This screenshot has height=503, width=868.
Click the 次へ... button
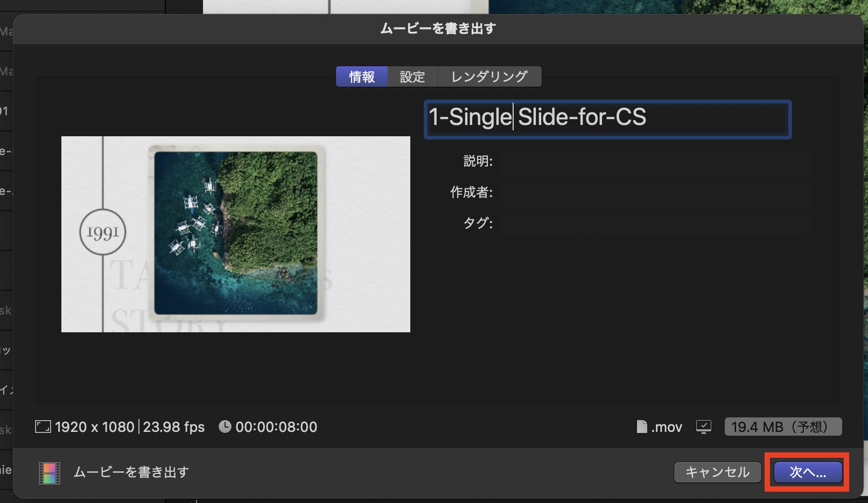point(808,472)
